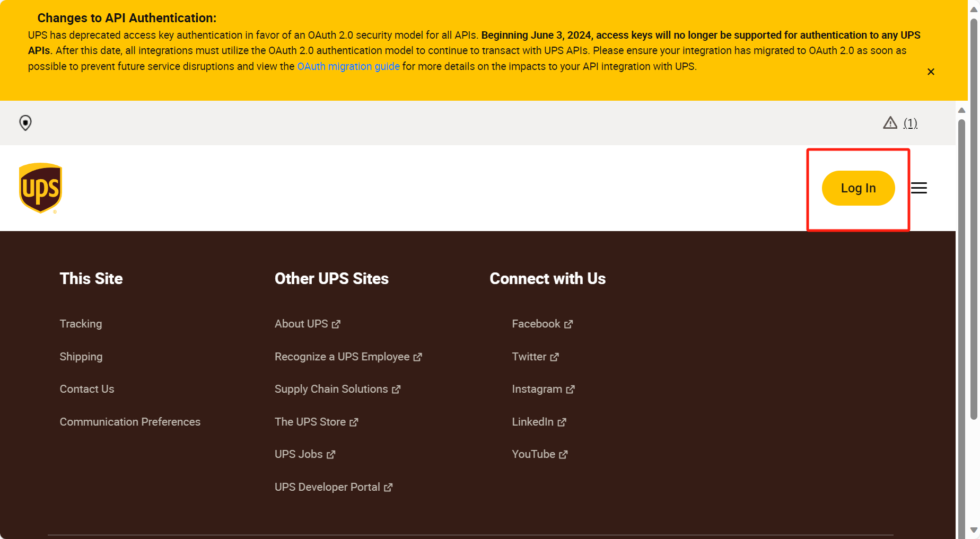This screenshot has height=539, width=980.
Task: Click the UPS shield logo
Action: [41, 188]
